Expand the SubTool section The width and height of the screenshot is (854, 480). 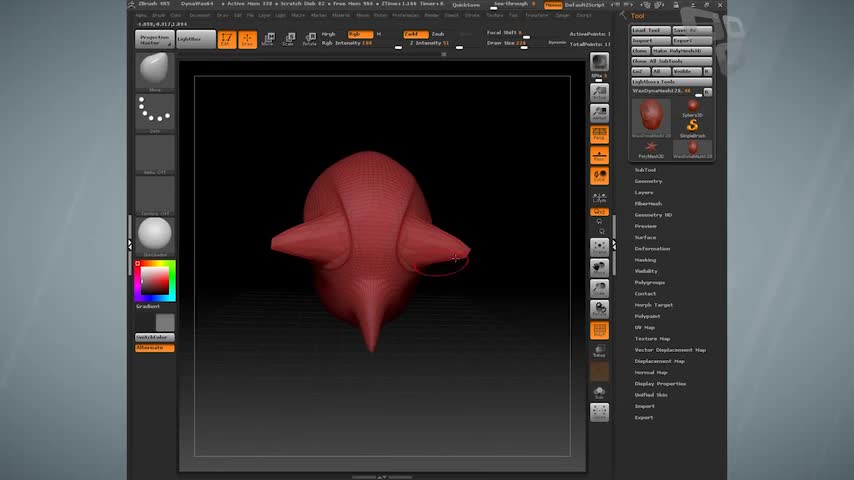pos(646,170)
